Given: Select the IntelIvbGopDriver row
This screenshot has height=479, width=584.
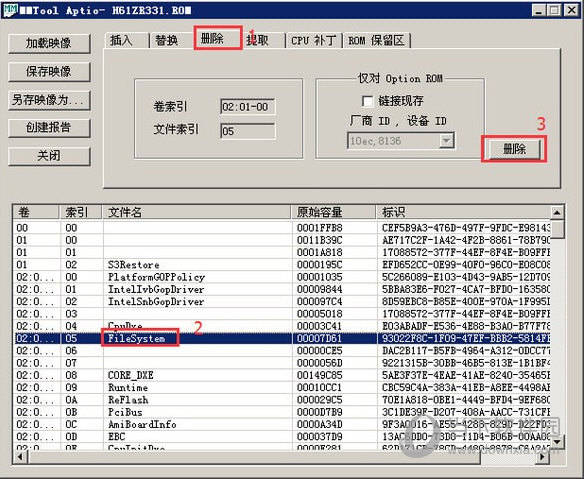Looking at the screenshot, I should pos(282,289).
